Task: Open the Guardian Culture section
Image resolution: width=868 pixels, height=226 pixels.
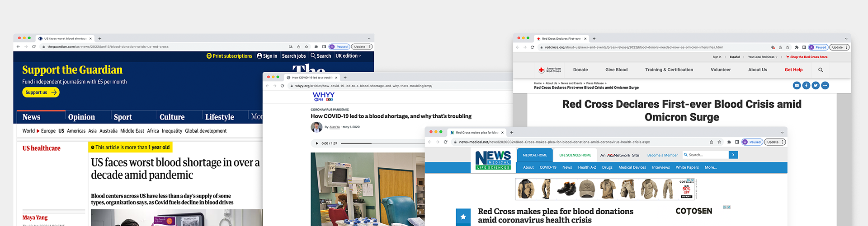Action: 172,117
